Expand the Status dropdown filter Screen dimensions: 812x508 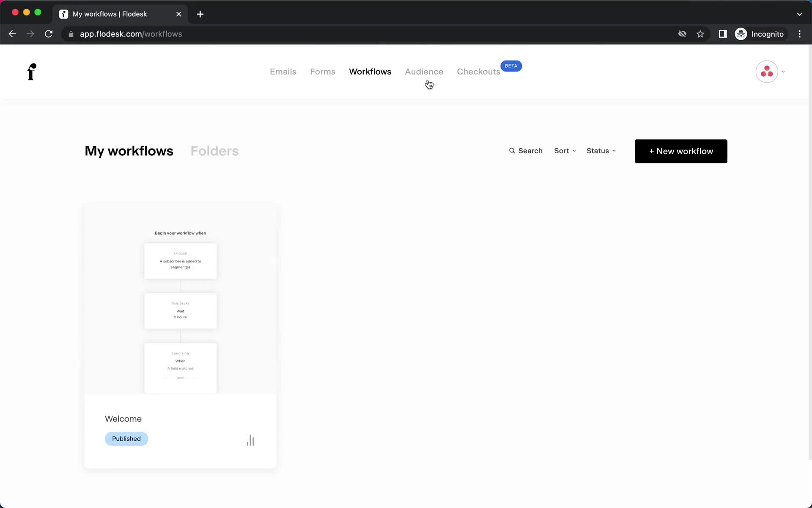601,150
